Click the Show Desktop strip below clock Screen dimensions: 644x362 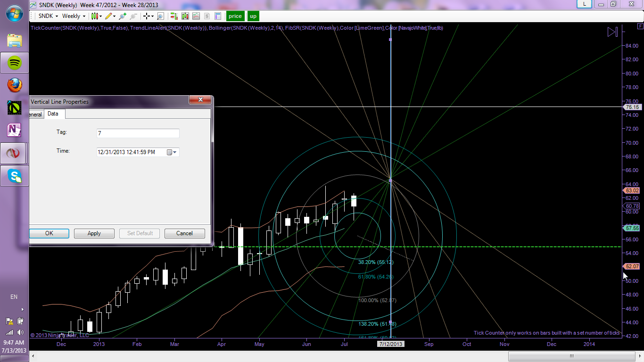(15, 359)
